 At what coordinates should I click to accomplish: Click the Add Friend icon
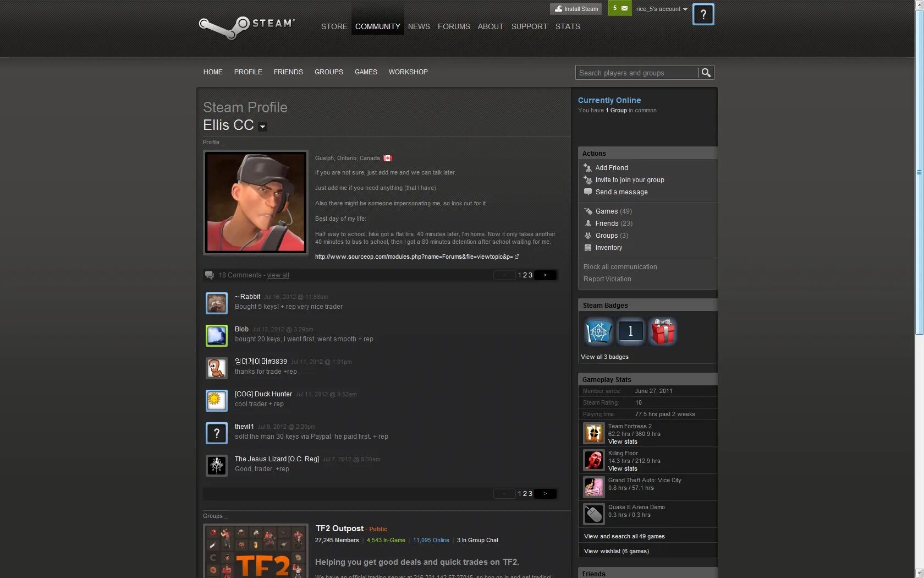tap(587, 168)
